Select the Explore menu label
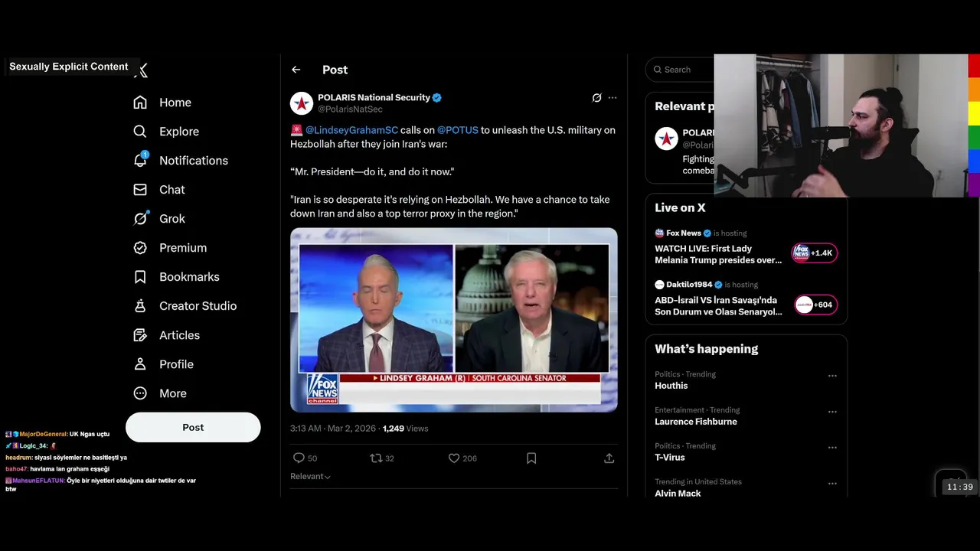Image resolution: width=980 pixels, height=551 pixels. point(179,132)
